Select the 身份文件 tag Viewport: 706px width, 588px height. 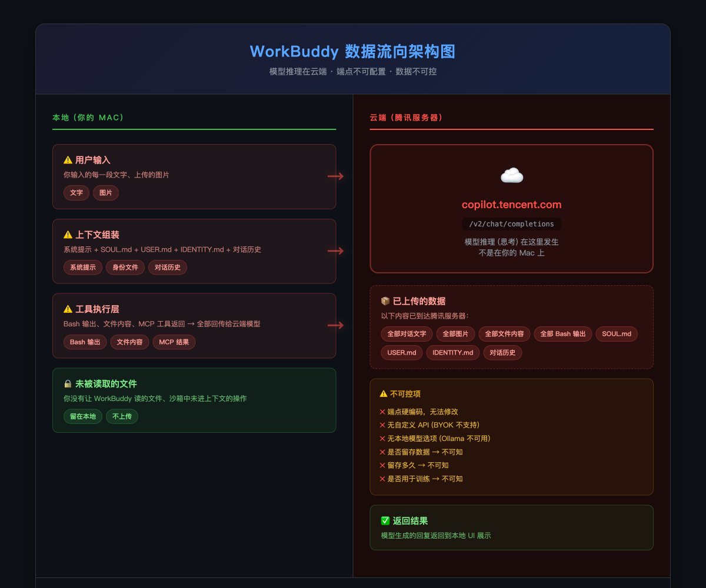click(x=125, y=268)
